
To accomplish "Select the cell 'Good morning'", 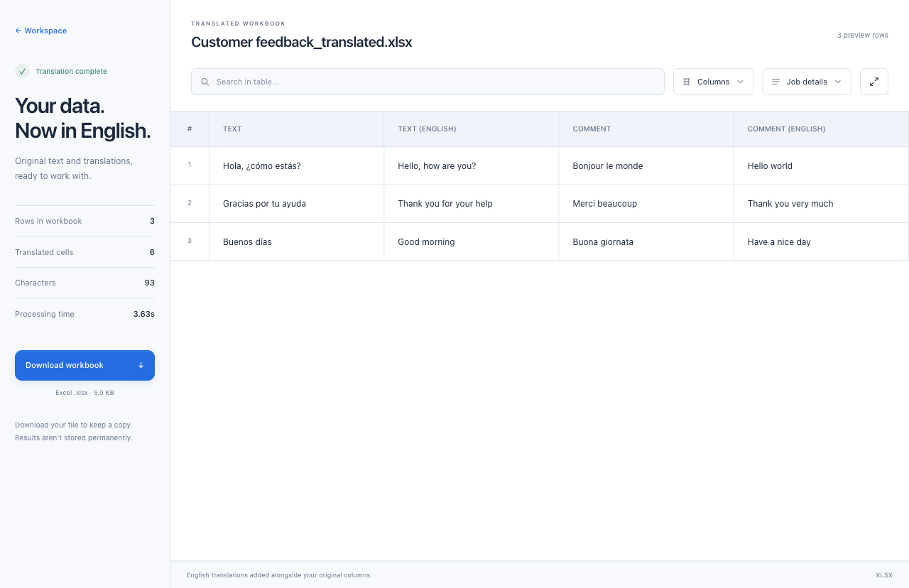I will [x=472, y=241].
